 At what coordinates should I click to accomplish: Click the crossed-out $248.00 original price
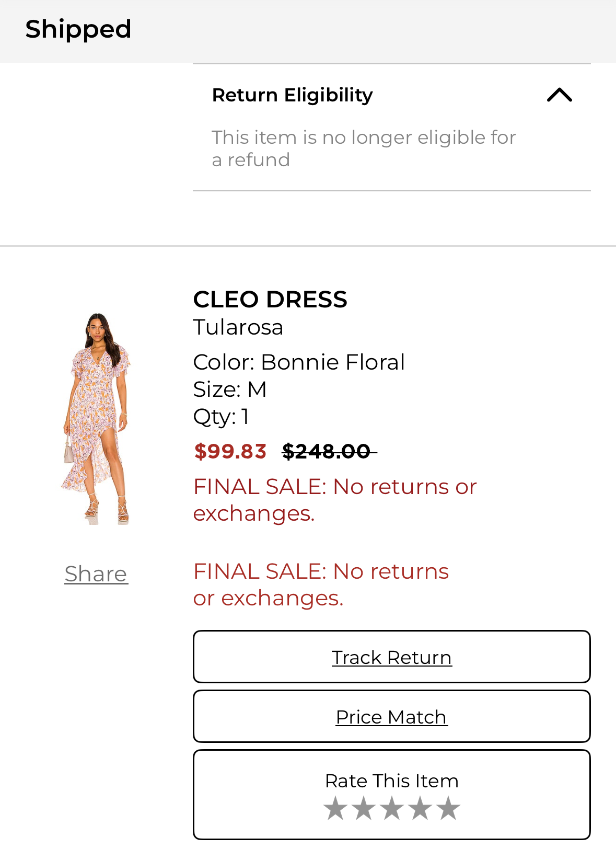point(327,451)
